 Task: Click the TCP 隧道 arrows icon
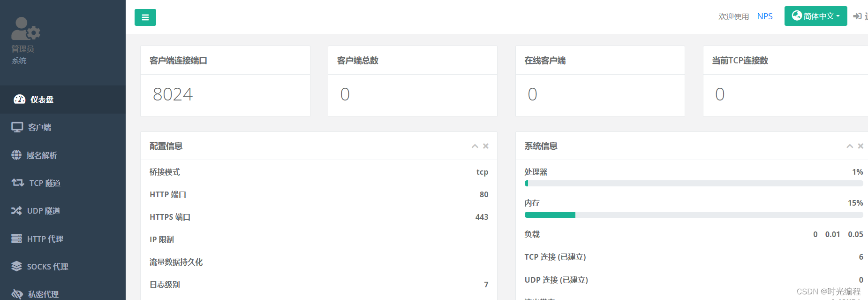[18, 183]
